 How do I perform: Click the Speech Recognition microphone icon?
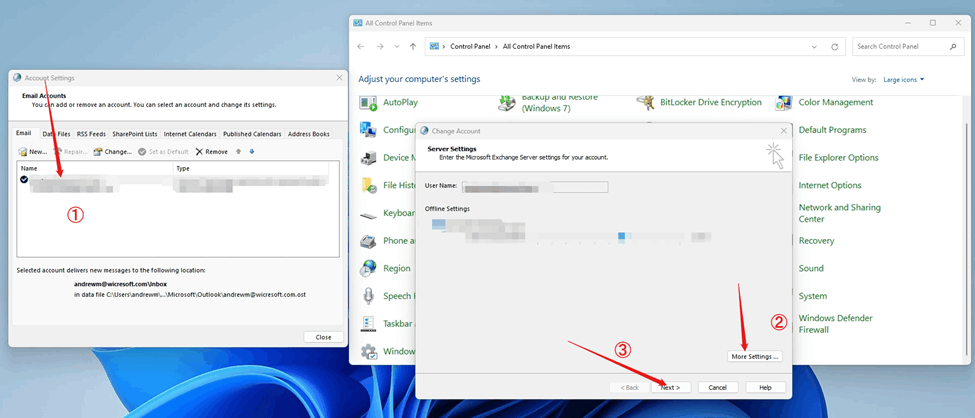tap(369, 296)
